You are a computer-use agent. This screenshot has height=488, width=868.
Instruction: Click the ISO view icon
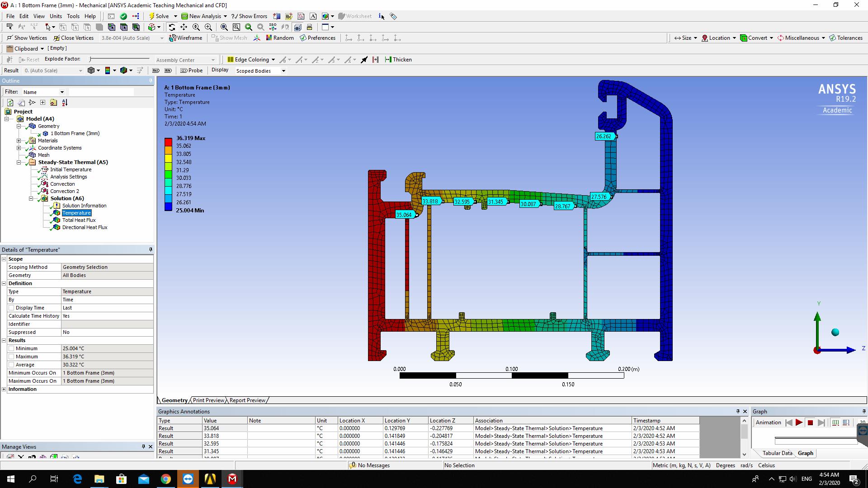[x=273, y=27]
